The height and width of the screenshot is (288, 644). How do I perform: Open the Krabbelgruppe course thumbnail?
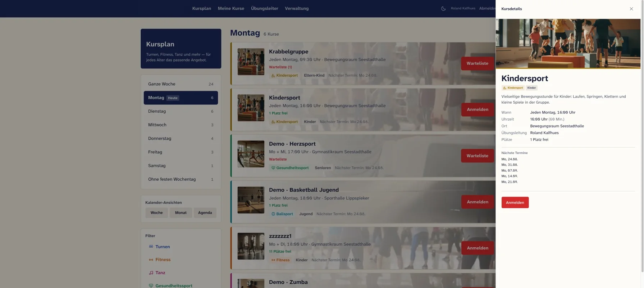(x=251, y=62)
